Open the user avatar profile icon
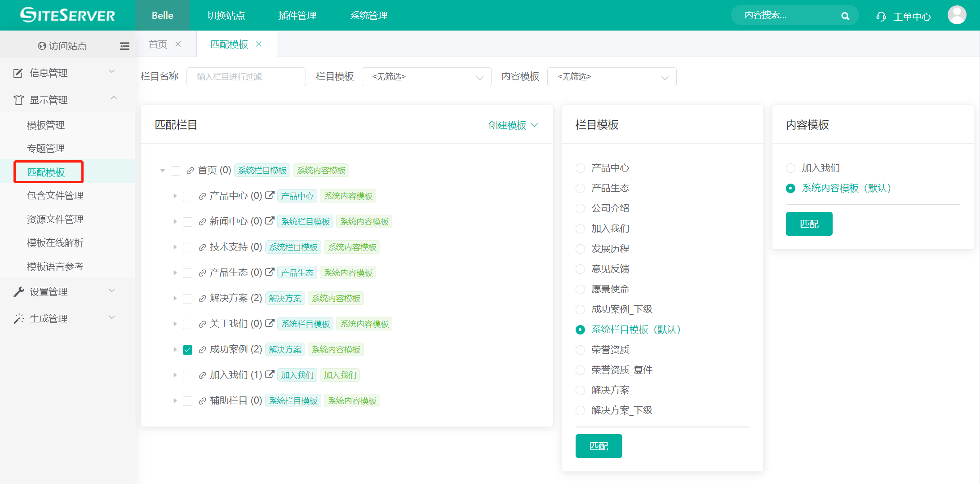This screenshot has height=484, width=980. point(957,15)
